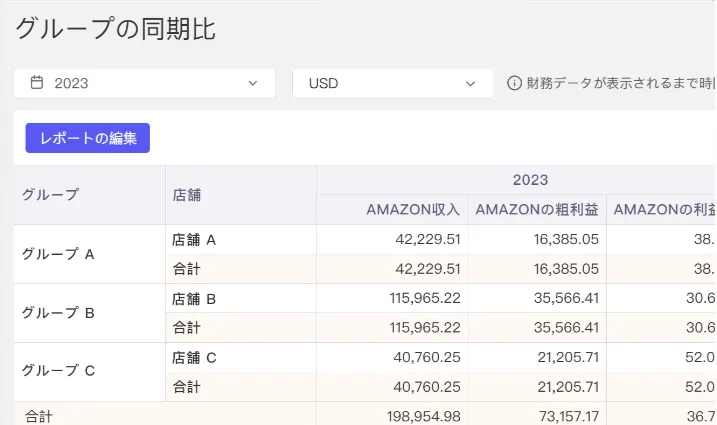
Task: Click the レポートの編集 button
Action: point(87,138)
